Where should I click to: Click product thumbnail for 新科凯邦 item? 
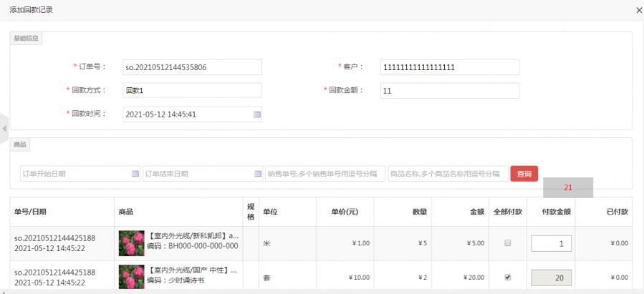[x=130, y=243]
